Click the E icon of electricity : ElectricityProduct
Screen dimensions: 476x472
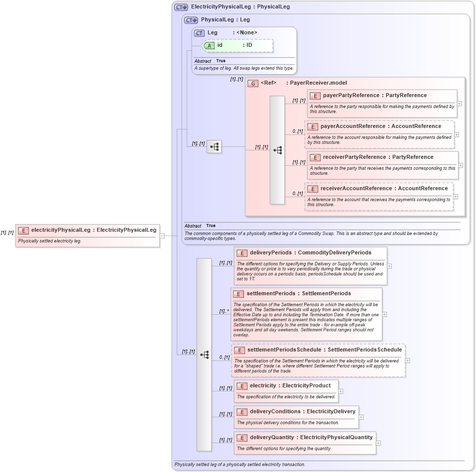point(242,386)
